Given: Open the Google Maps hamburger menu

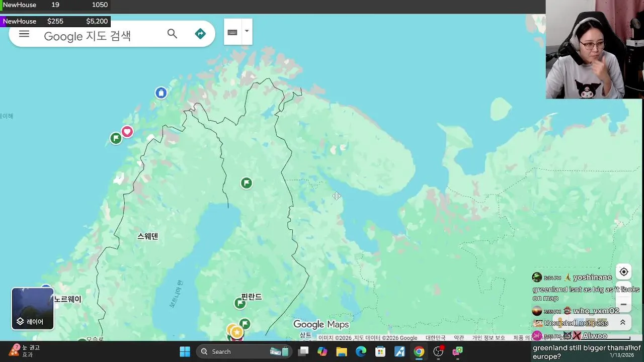Looking at the screenshot, I should tap(24, 34).
